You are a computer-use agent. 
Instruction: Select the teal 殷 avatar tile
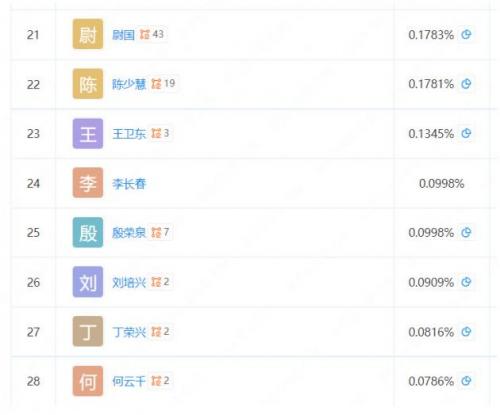[x=88, y=232]
